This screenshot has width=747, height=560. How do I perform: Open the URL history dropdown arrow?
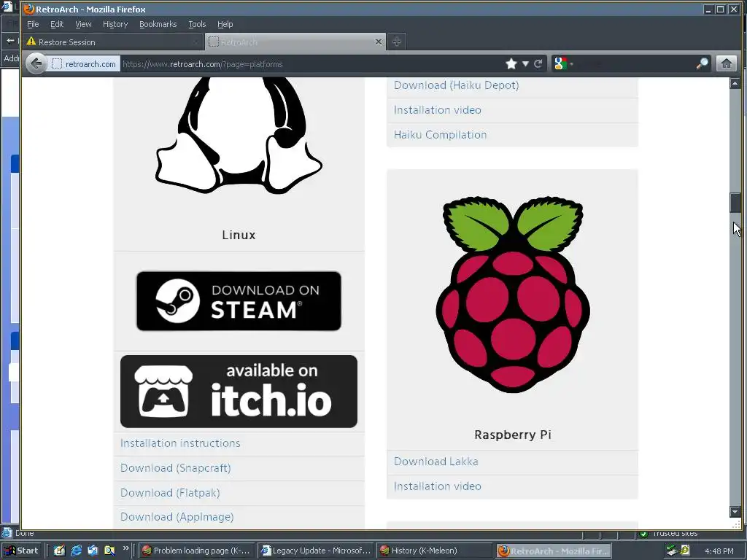tap(525, 64)
